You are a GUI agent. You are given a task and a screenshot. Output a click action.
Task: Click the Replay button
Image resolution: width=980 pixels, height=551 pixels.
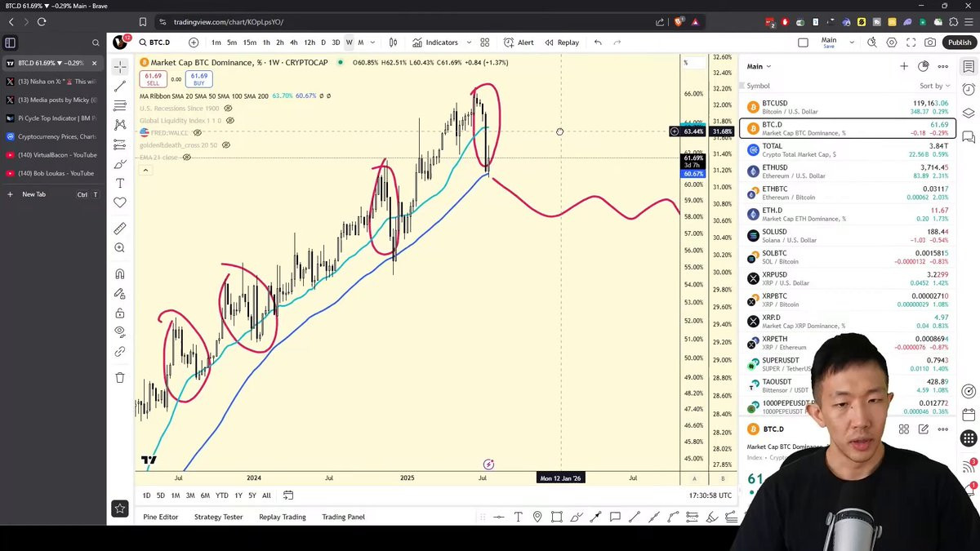(562, 42)
